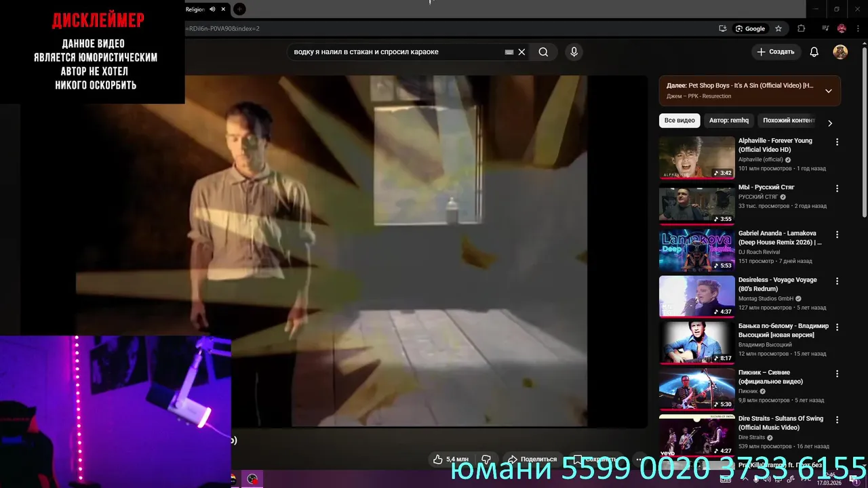The height and width of the screenshot is (488, 868).
Task: Open МЫ - Русский Стяг video title
Action: [766, 187]
